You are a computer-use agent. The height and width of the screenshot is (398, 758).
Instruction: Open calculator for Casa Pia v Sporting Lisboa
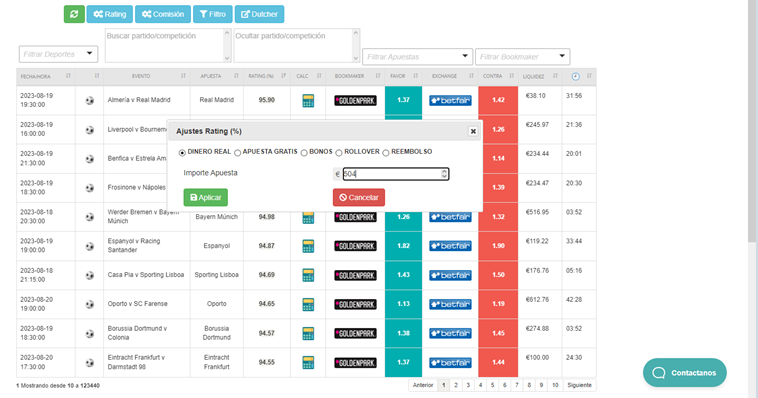[x=308, y=275]
